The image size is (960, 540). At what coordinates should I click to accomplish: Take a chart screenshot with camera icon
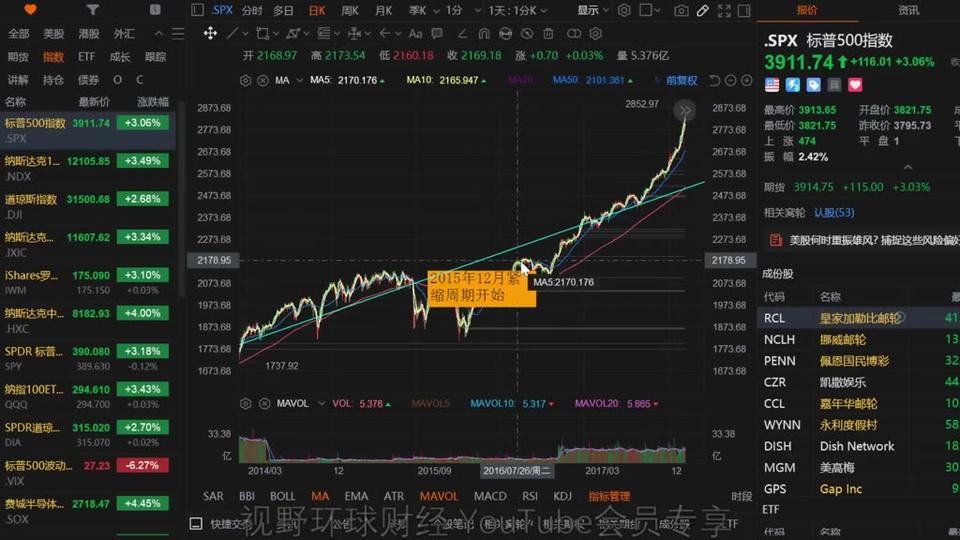tap(680, 10)
